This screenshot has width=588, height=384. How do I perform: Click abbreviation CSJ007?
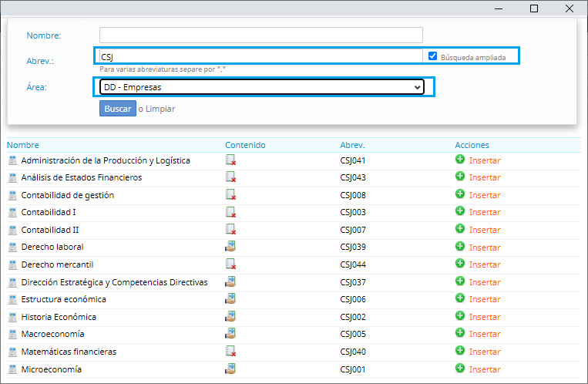coord(352,230)
